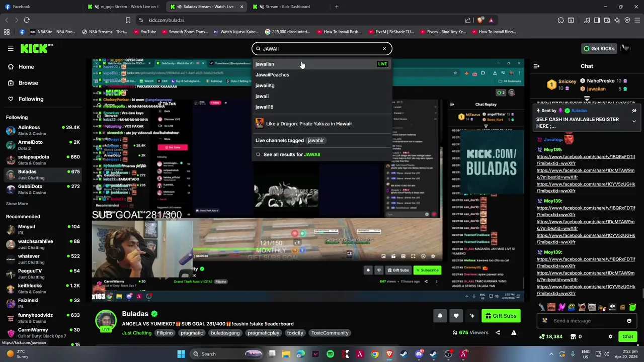This screenshot has width=644, height=362.
Task: Click the sparkle subscribe icon
Action: [472, 316]
